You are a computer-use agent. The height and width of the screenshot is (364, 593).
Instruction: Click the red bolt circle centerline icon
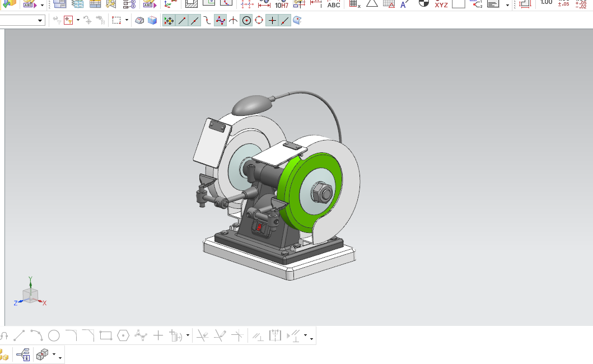[247, 4]
